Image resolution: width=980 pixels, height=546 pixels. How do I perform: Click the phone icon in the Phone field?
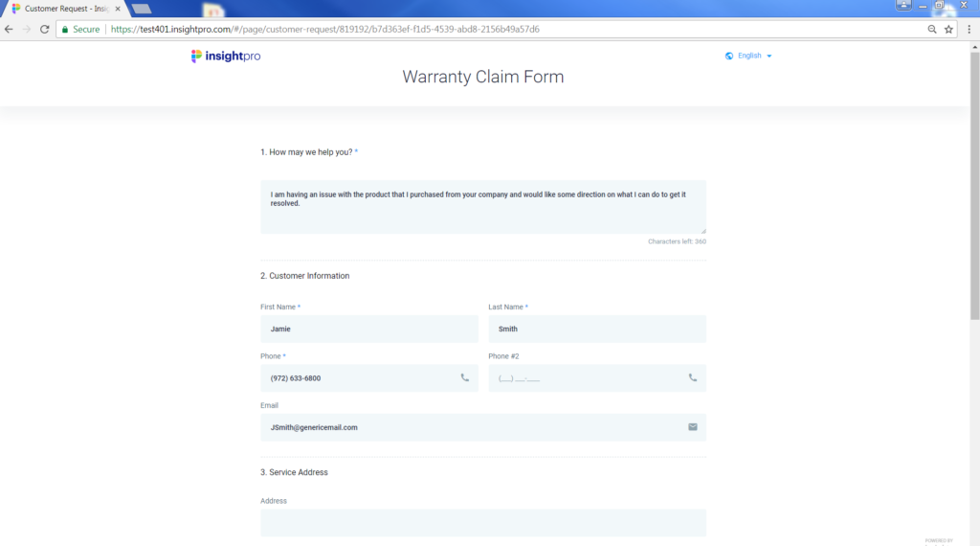tap(465, 377)
